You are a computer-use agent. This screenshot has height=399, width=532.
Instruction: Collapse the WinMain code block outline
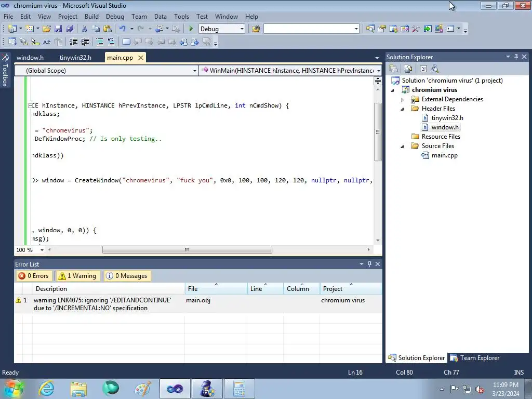point(30,105)
